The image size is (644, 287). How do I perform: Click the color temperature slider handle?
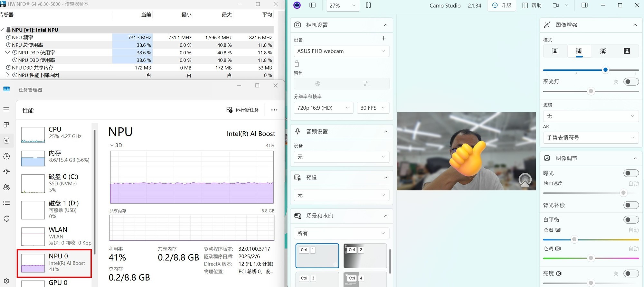point(574,239)
